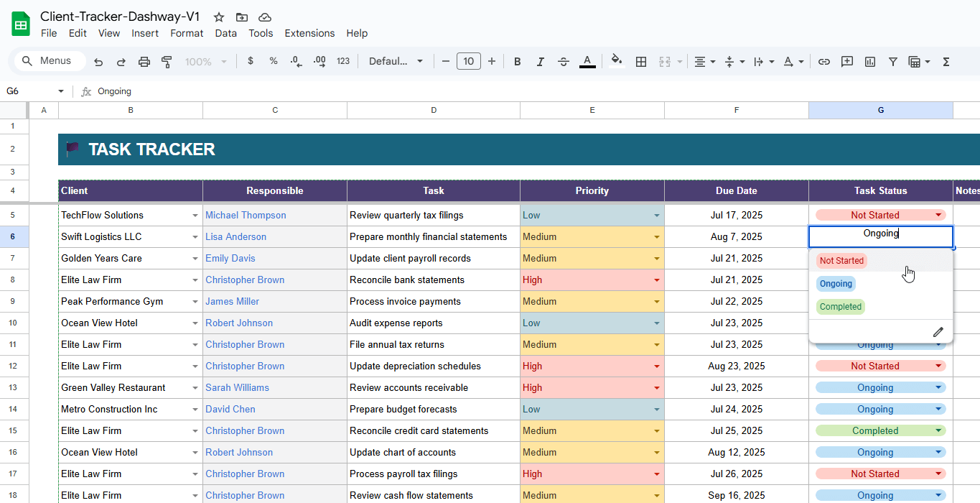Open the borders tool
The height and width of the screenshot is (503, 980).
[641, 62]
